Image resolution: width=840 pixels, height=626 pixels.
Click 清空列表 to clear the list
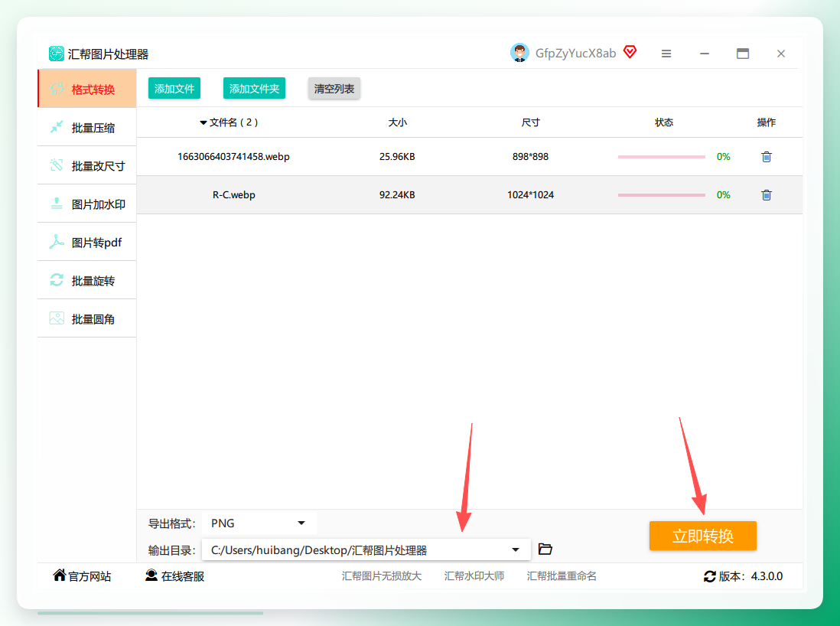tap(334, 89)
